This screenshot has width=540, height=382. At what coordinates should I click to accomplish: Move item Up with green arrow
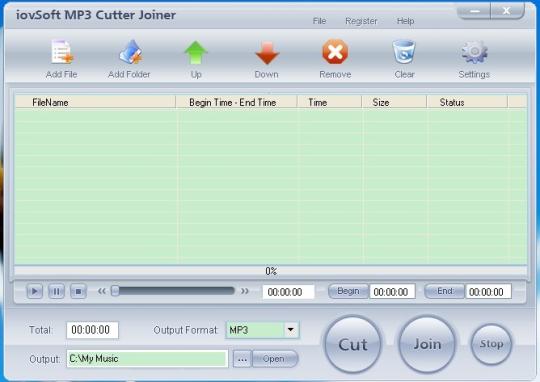coord(196,52)
